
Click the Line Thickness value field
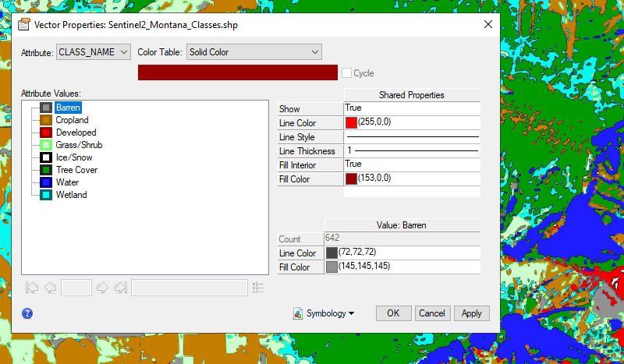point(411,150)
